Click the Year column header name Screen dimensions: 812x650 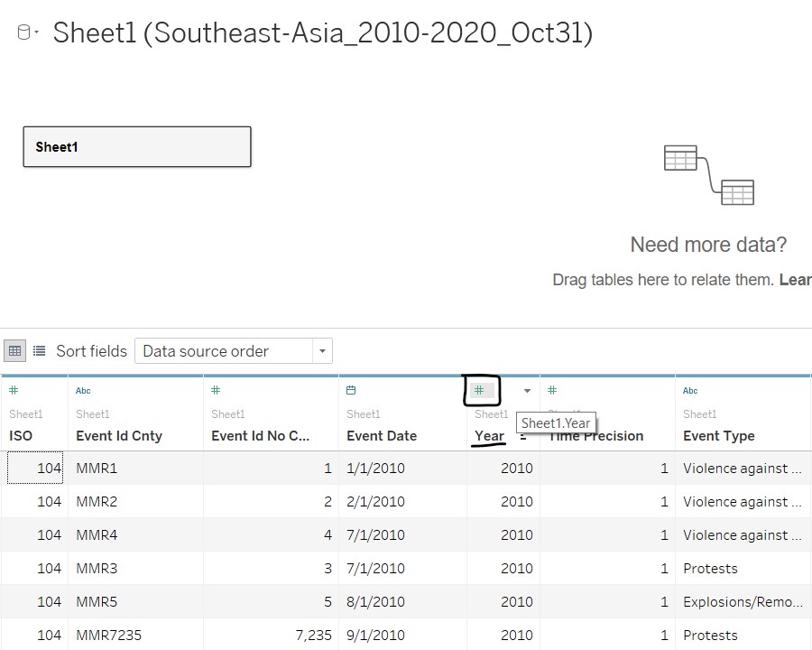coord(489,436)
